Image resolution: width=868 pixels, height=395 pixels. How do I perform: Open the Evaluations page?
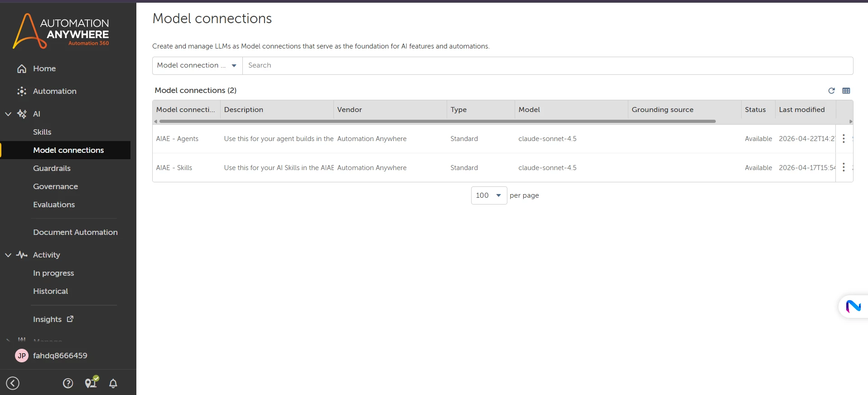54,205
